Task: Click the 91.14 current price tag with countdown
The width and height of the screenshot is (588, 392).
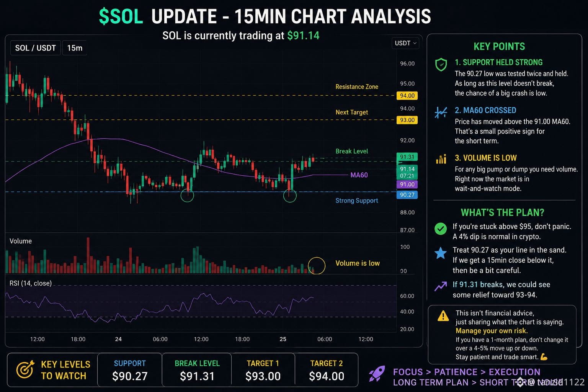Action: (x=407, y=172)
